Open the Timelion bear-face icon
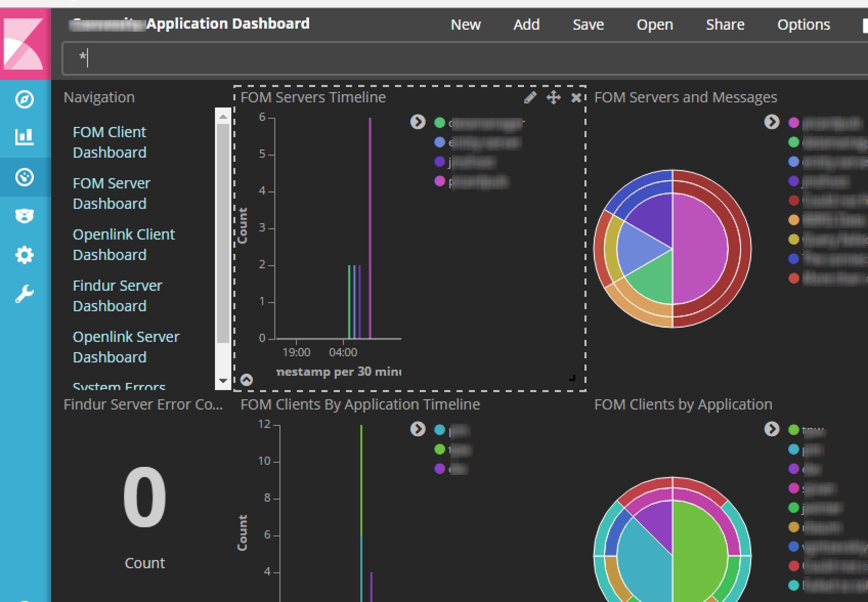The height and width of the screenshot is (602, 868). [x=25, y=216]
